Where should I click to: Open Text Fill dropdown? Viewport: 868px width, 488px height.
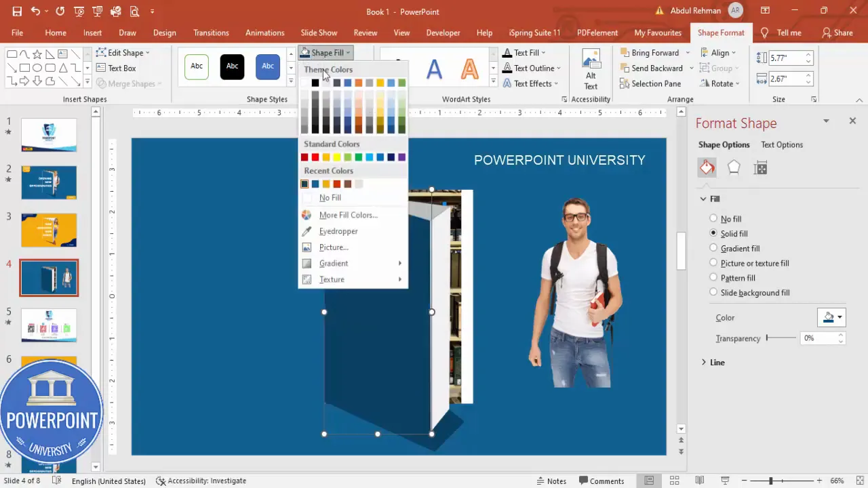pos(524,52)
